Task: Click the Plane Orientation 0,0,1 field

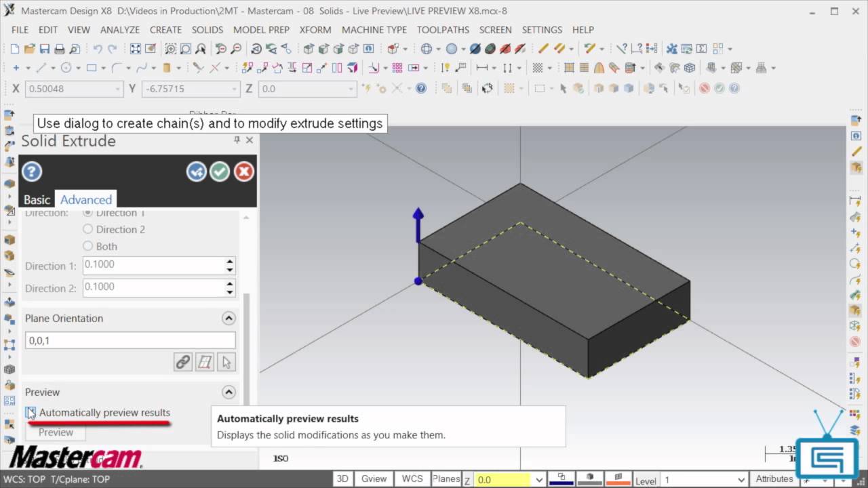Action: [130, 340]
